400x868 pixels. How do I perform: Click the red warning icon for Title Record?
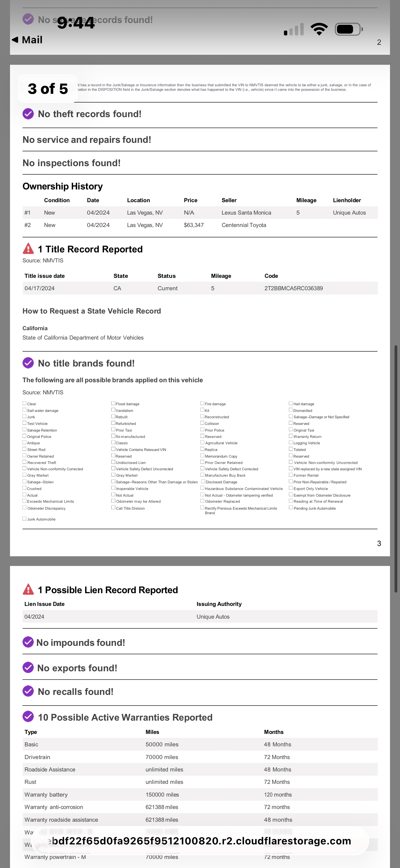point(28,249)
